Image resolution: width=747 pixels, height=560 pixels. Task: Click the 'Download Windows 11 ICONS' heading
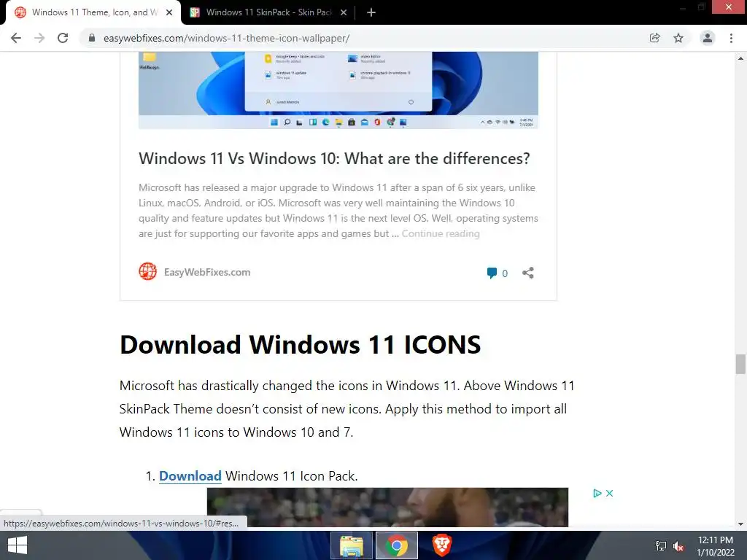click(x=300, y=344)
